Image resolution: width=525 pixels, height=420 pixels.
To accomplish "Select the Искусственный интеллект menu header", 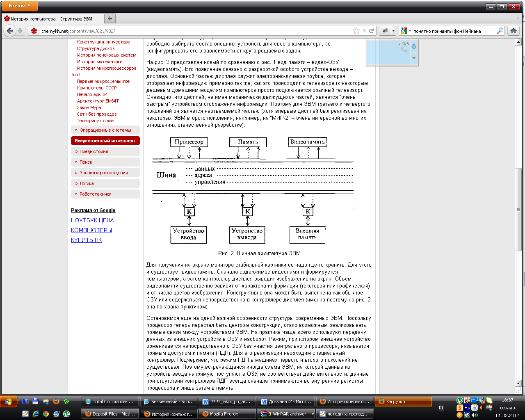I will [105, 141].
